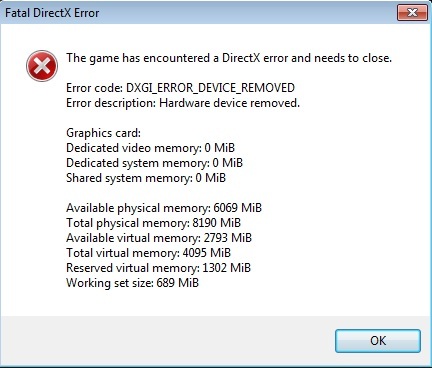Image resolution: width=432 pixels, height=368 pixels.
Task: Click the DXGI_ERROR_DEVICE_REMOVED error code text
Action: click(210, 88)
